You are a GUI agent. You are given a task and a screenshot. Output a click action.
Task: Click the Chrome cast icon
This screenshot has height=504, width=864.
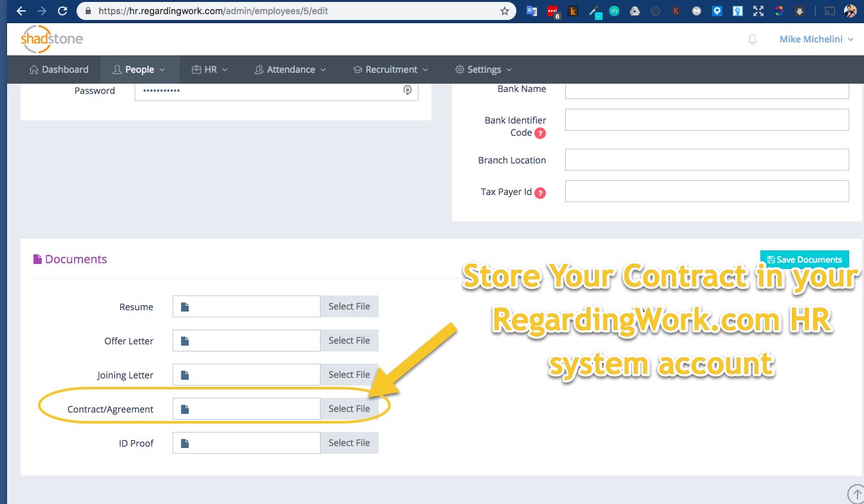pos(830,11)
